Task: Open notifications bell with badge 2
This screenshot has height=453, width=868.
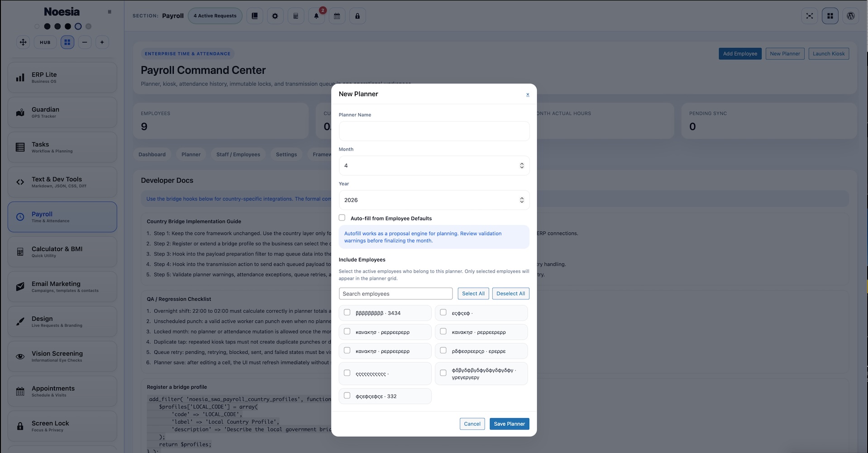Action: click(x=316, y=16)
